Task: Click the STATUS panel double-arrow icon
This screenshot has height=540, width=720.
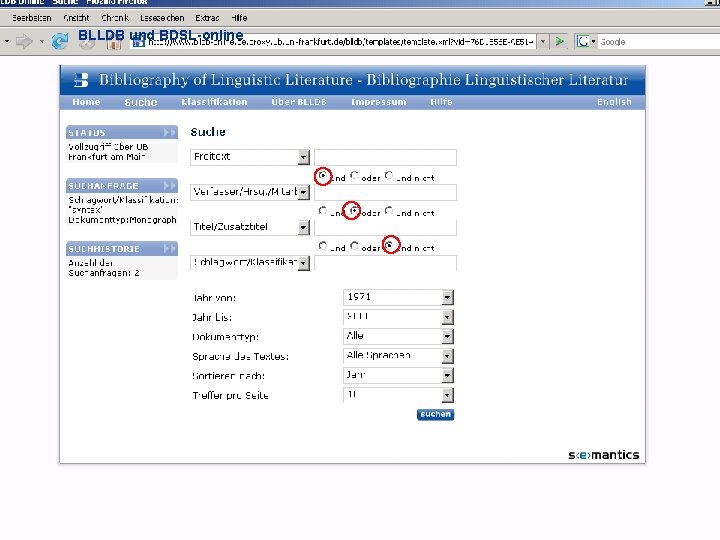Action: (x=169, y=132)
